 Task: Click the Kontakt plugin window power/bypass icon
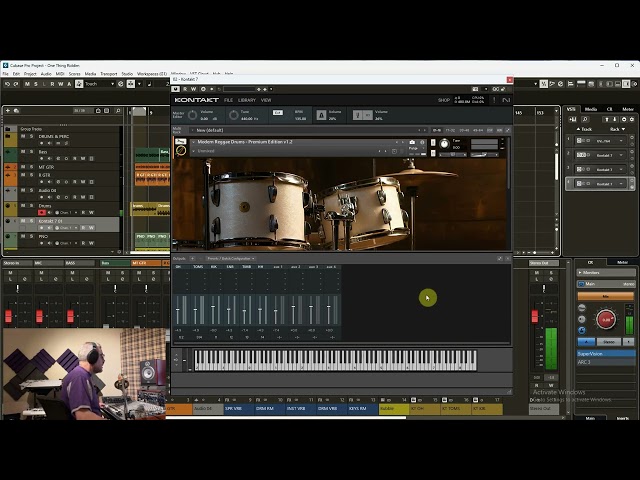176,89
